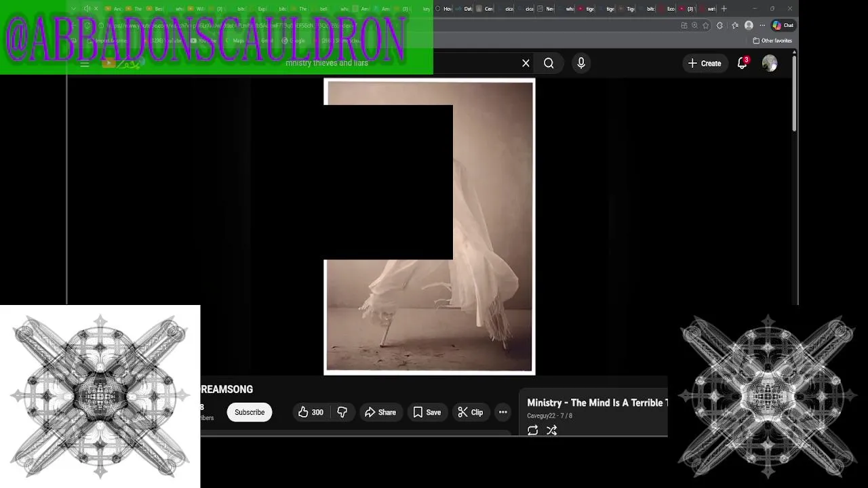Open the YouTube account avatar menu
The width and height of the screenshot is (868, 488).
pos(770,63)
